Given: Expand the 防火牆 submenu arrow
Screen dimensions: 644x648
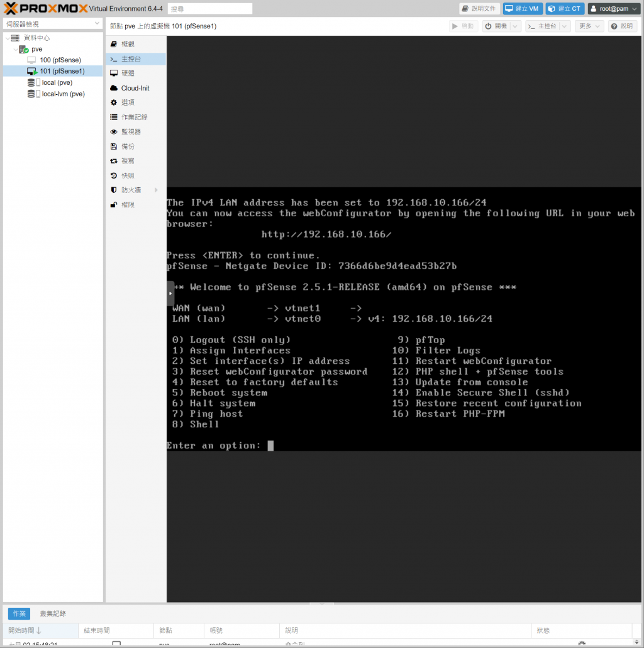Looking at the screenshot, I should coord(157,190).
